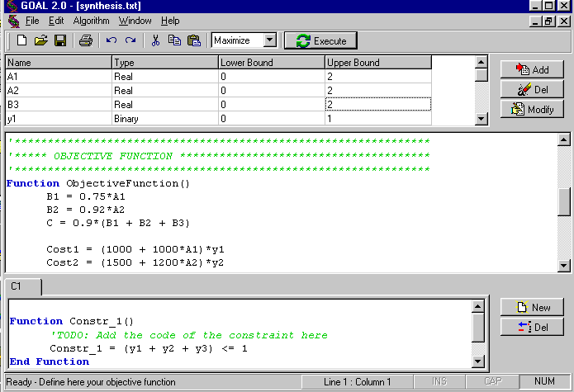
Task: Click the up arrow of the objective editor scrollbar
Action: [564, 139]
